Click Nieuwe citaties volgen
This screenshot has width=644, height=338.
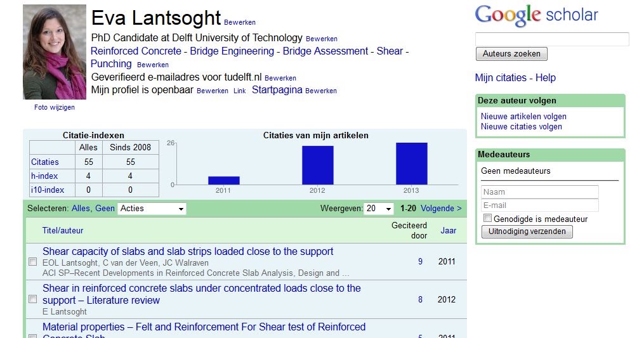click(x=521, y=126)
